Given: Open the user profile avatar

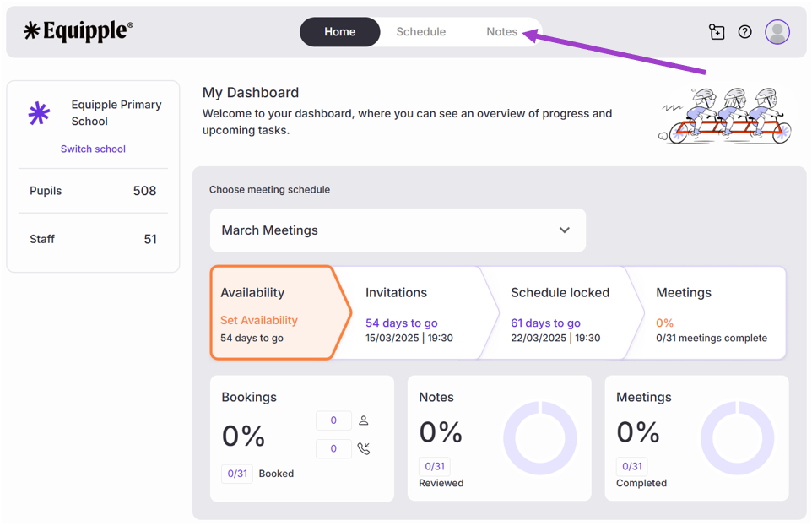Looking at the screenshot, I should click(777, 32).
